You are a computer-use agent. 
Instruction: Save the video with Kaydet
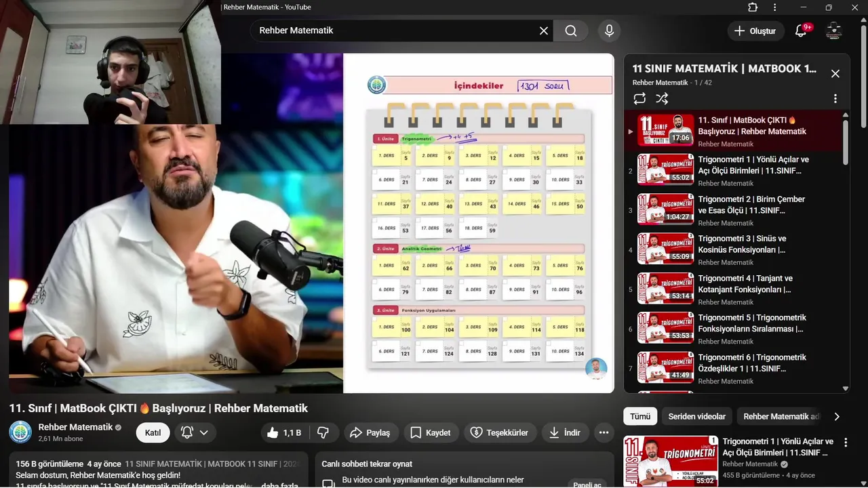click(431, 432)
